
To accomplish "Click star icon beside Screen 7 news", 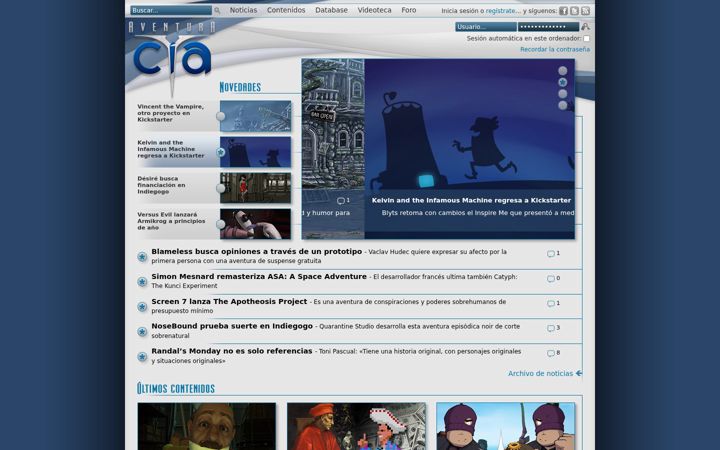I will (142, 307).
